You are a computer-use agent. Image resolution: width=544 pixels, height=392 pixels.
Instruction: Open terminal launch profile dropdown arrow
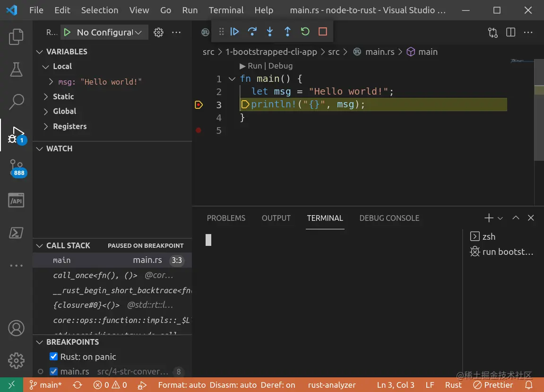500,218
